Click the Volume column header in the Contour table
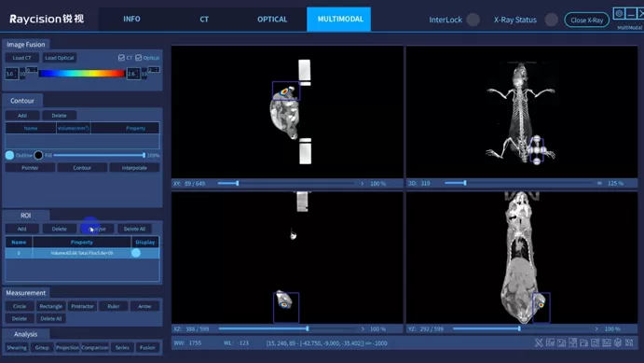Viewport: 644px width, 363px height. 74,128
